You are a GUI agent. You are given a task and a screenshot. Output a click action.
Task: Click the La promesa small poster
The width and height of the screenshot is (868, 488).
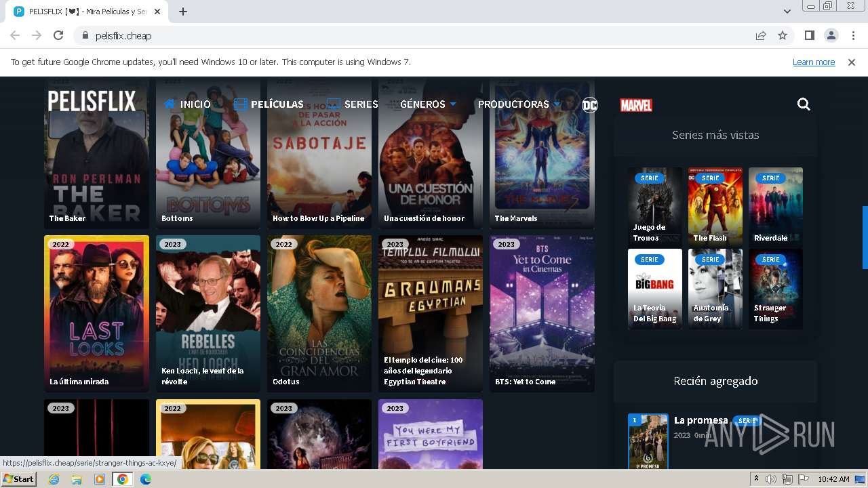pos(648,441)
